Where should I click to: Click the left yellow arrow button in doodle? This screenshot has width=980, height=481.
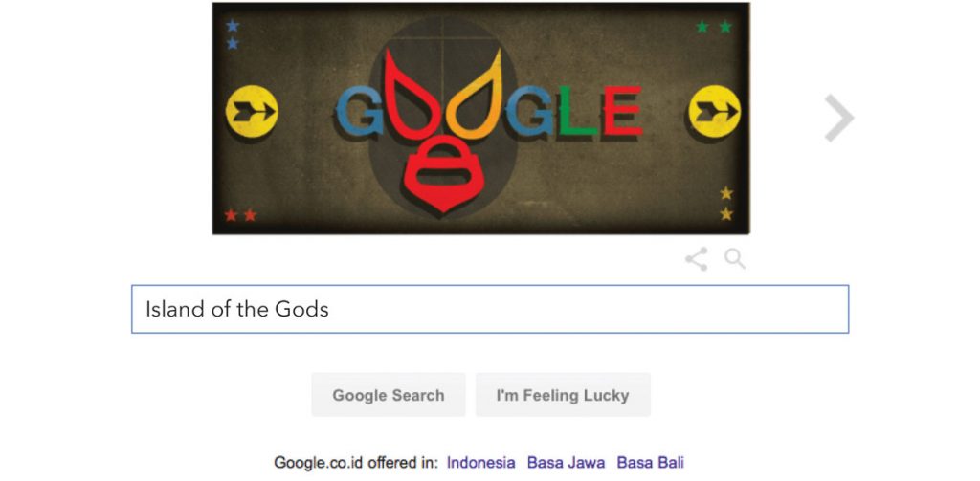pyautogui.click(x=252, y=112)
